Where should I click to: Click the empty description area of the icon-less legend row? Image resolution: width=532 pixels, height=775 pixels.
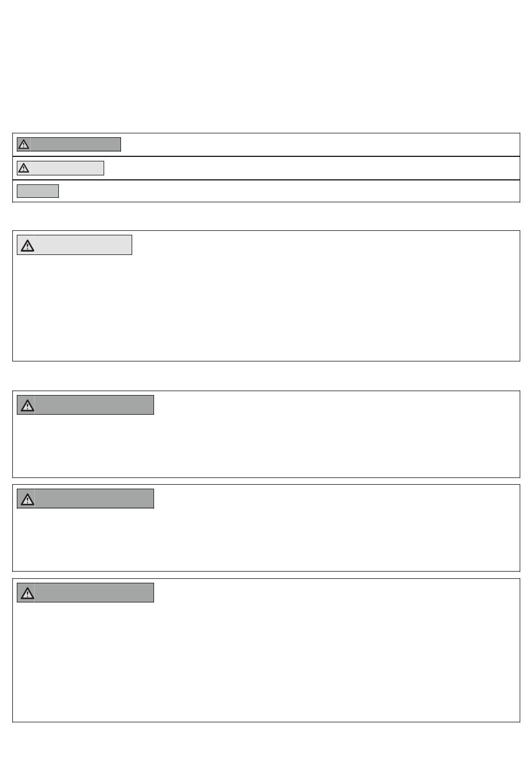[289, 191]
